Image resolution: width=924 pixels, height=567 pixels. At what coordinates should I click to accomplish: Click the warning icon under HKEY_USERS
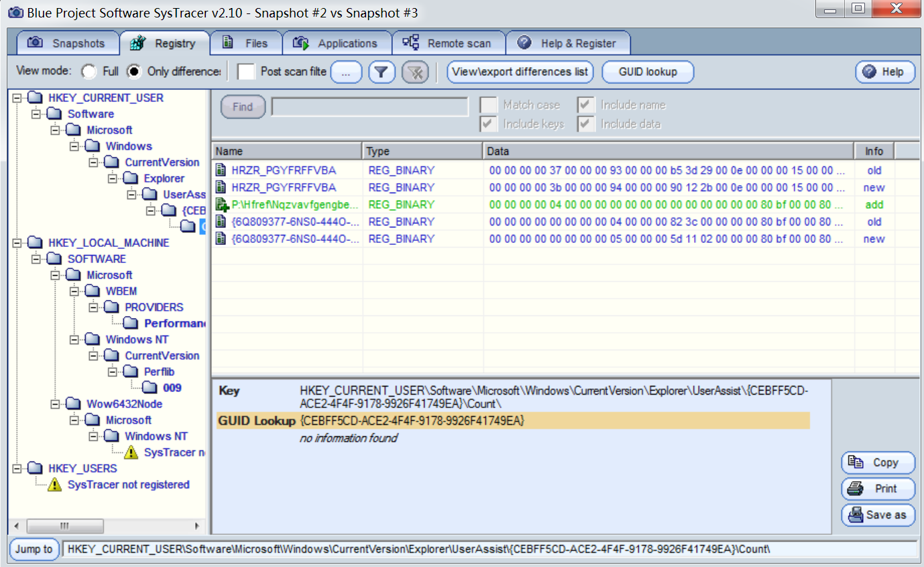pos(55,484)
